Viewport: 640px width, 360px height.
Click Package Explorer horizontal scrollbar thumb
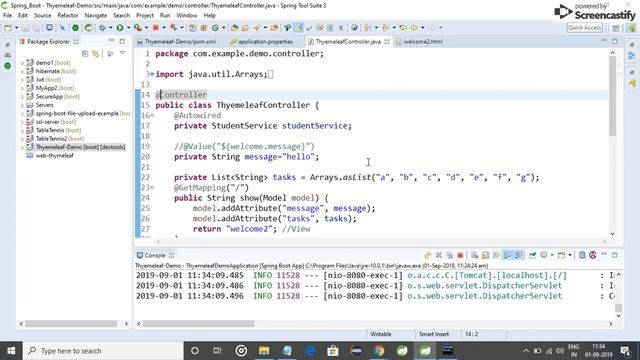[71, 324]
